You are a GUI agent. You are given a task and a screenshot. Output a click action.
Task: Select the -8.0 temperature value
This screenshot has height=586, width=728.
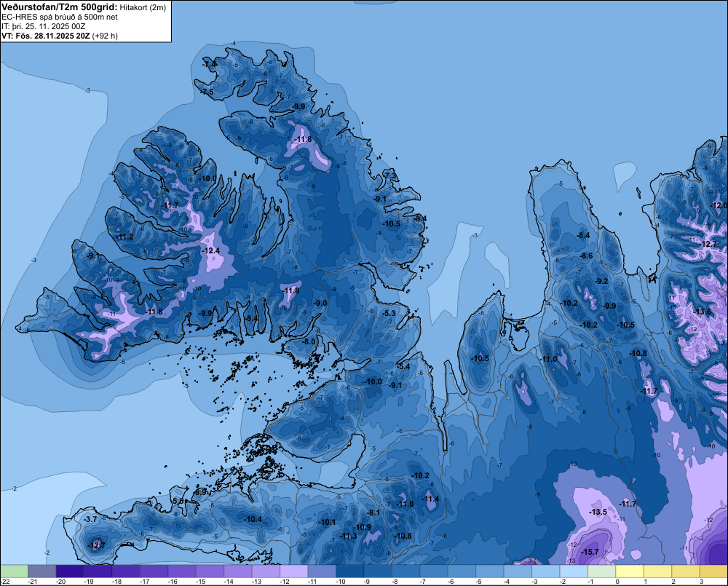click(x=308, y=341)
